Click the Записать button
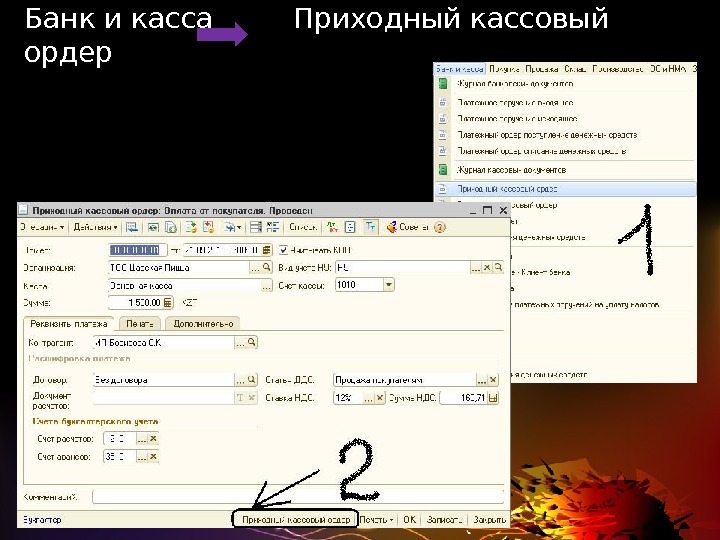720x540 pixels. (444, 520)
